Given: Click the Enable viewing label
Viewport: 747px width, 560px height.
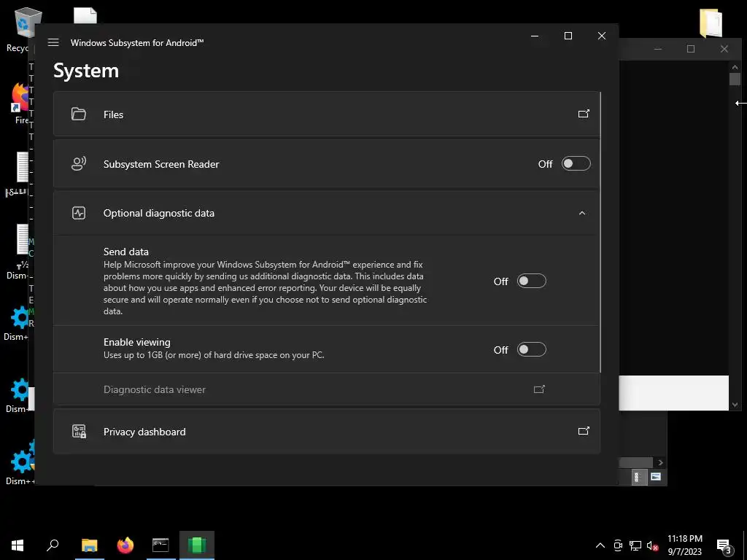Looking at the screenshot, I should click(136, 342).
